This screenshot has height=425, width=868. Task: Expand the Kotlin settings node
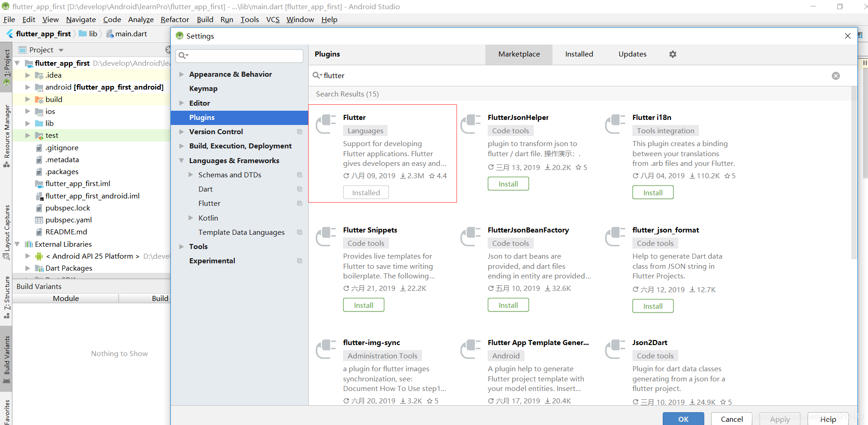point(191,218)
